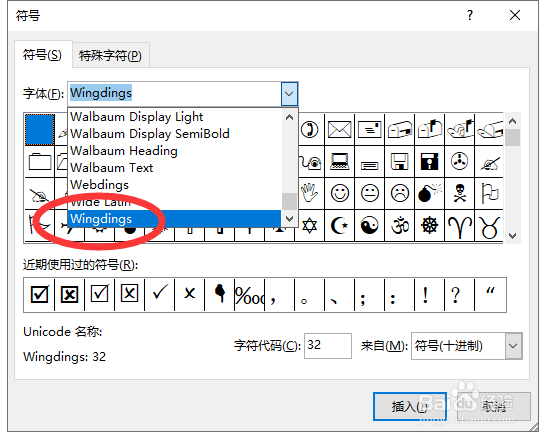Click symbol grid scroll up arrow
The height and width of the screenshot is (439, 546).
(x=512, y=121)
